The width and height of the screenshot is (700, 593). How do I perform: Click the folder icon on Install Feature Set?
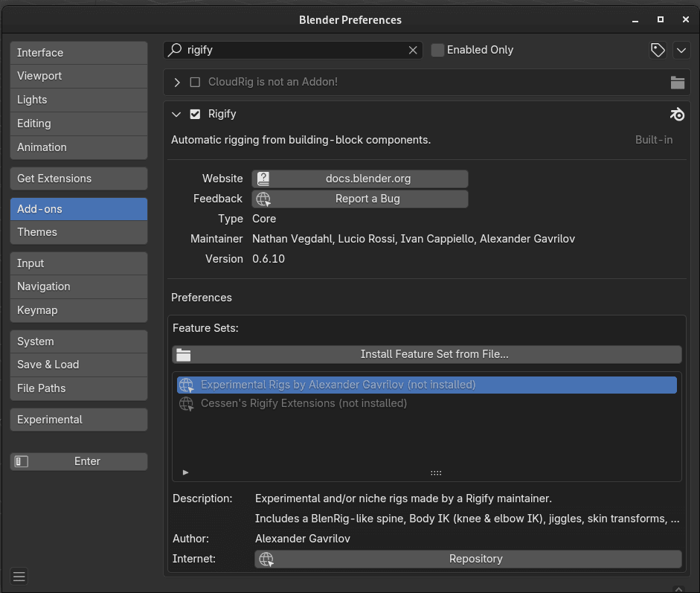tap(184, 355)
